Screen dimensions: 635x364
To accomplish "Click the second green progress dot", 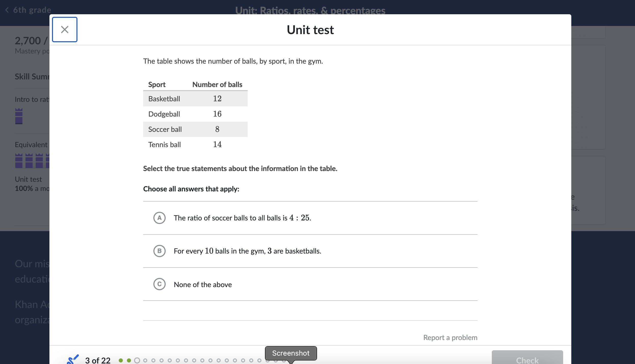I will (x=129, y=360).
